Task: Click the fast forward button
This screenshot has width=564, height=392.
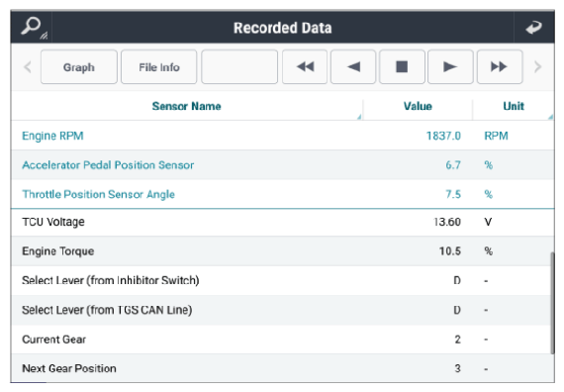Action: 500,67
